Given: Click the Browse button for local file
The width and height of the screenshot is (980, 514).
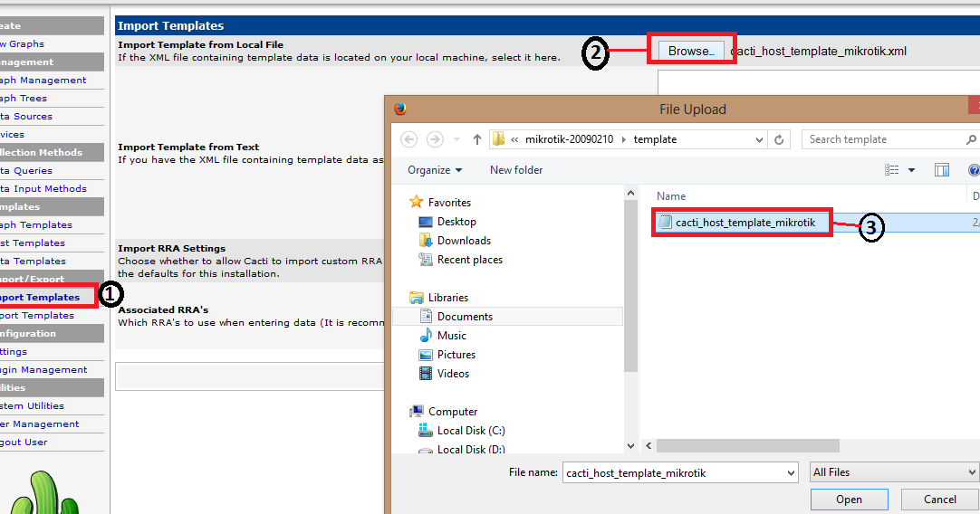Looking at the screenshot, I should pos(691,52).
